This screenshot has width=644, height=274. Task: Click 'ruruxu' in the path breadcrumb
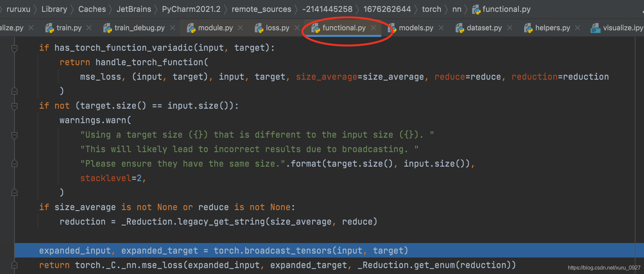tap(18, 9)
